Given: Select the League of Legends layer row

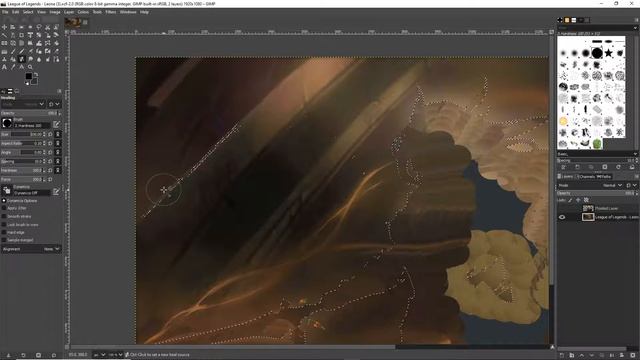Looking at the screenshot, I should pos(598,217).
